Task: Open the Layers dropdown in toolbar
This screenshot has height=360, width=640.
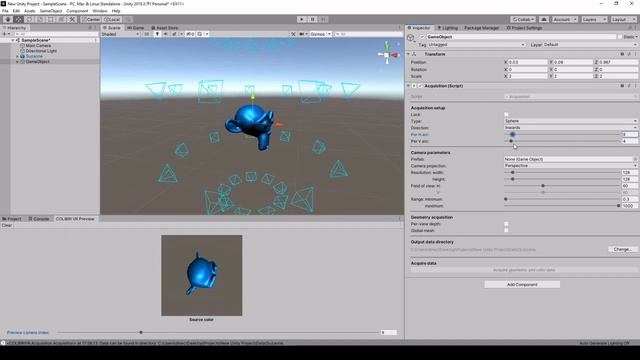Action: pyautogui.click(x=594, y=19)
